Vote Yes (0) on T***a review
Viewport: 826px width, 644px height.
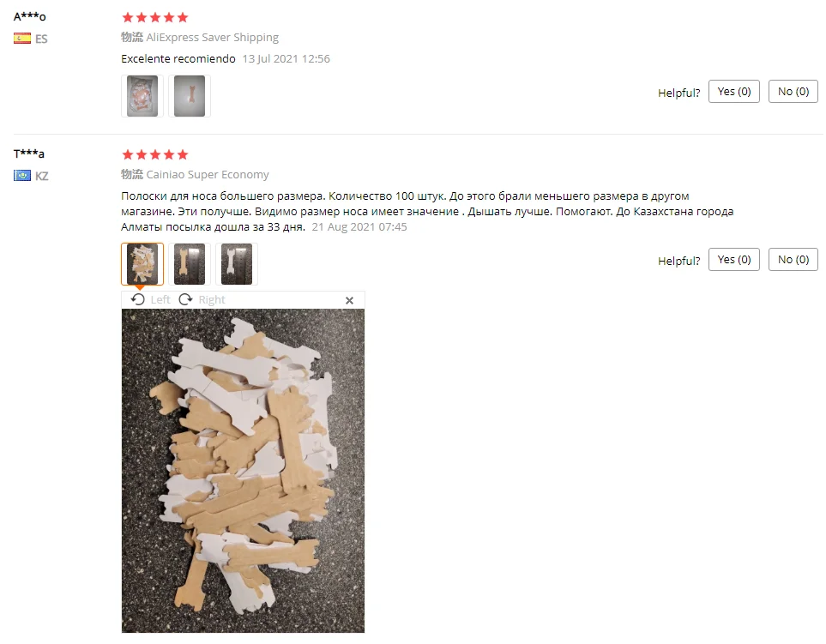tap(734, 260)
